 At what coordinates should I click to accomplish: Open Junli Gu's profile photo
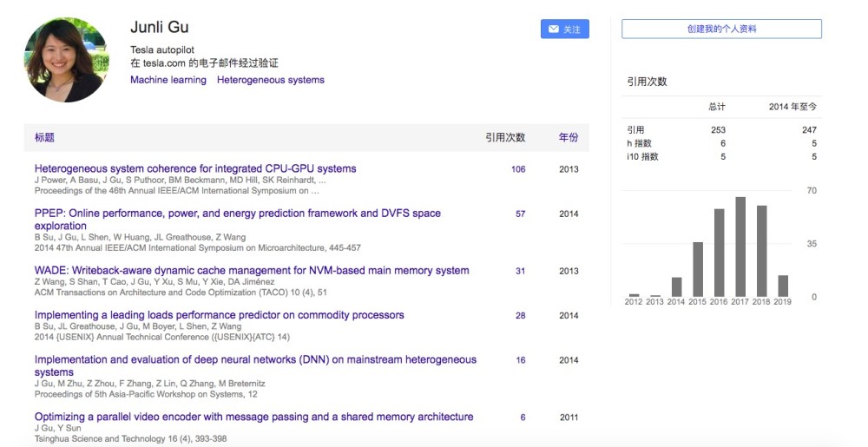[x=66, y=60]
